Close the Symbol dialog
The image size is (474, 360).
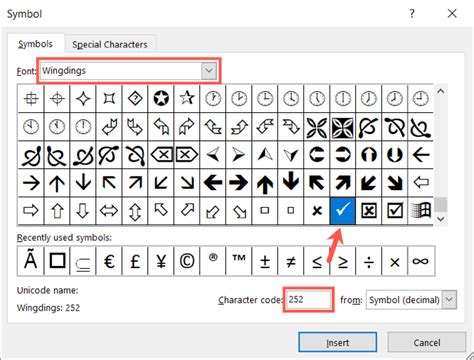click(x=452, y=14)
